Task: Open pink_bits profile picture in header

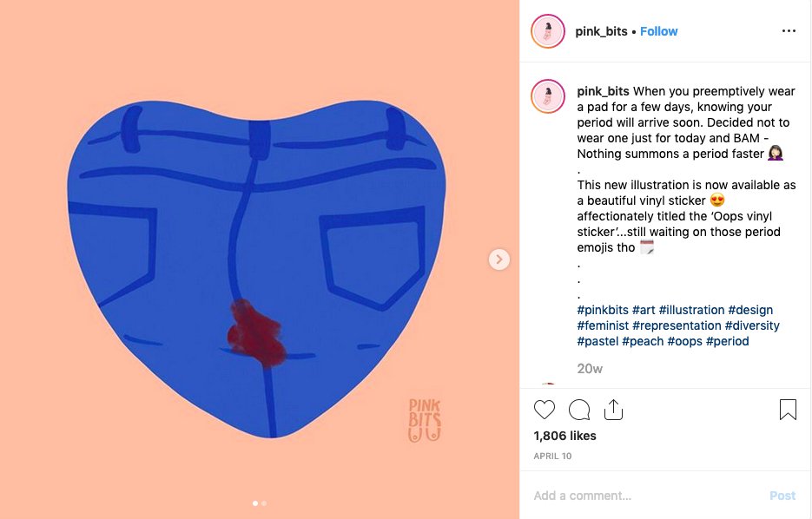Action: 548,31
